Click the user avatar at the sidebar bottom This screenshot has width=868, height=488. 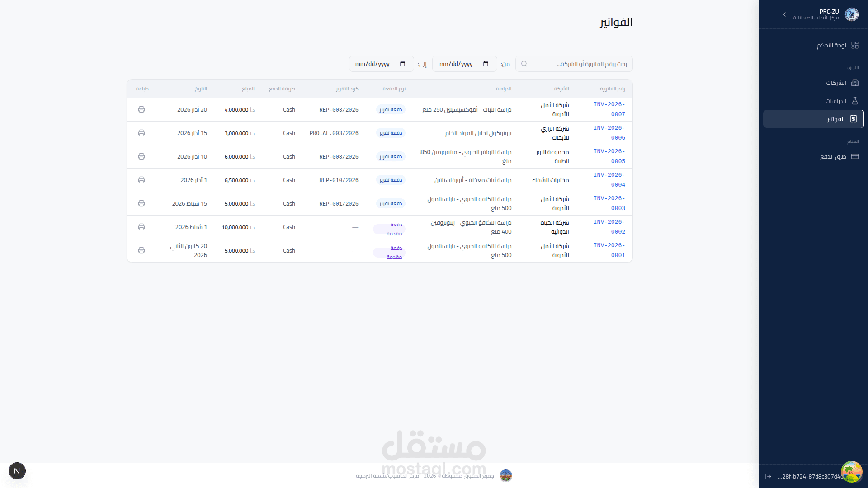tap(851, 471)
